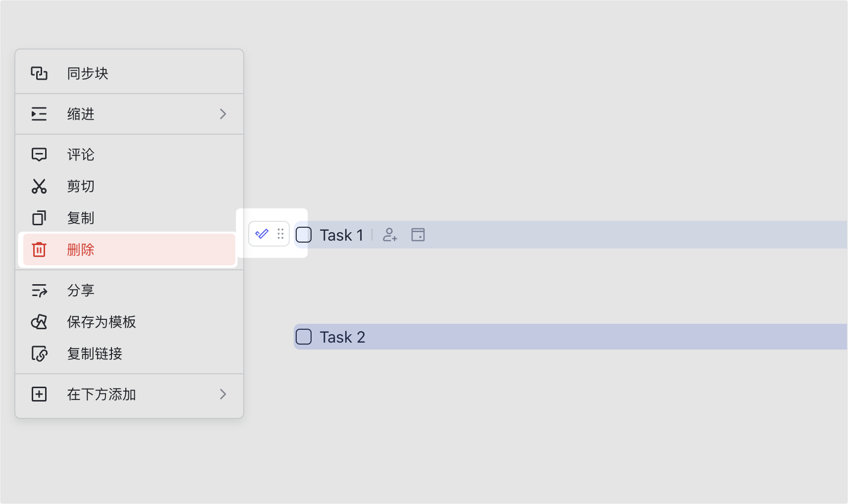This screenshot has height=504, width=848.
Task: Check the Task 1 checkbox
Action: (304, 235)
